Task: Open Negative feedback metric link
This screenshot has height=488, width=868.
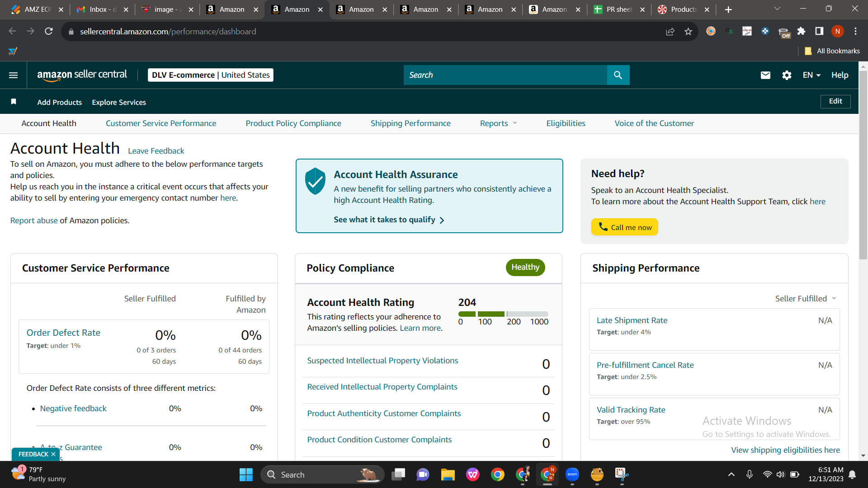Action: (73, 408)
